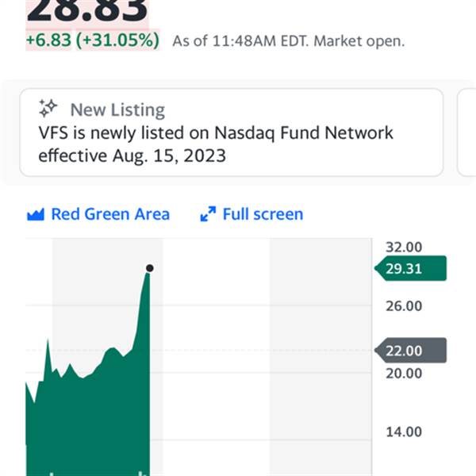The image size is (476, 476).
Task: Click the (+31.05%) percent change
Action: pos(117,40)
